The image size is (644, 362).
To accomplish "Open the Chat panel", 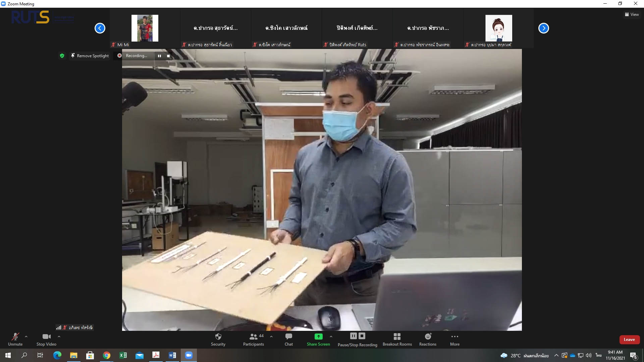I will click(x=289, y=339).
